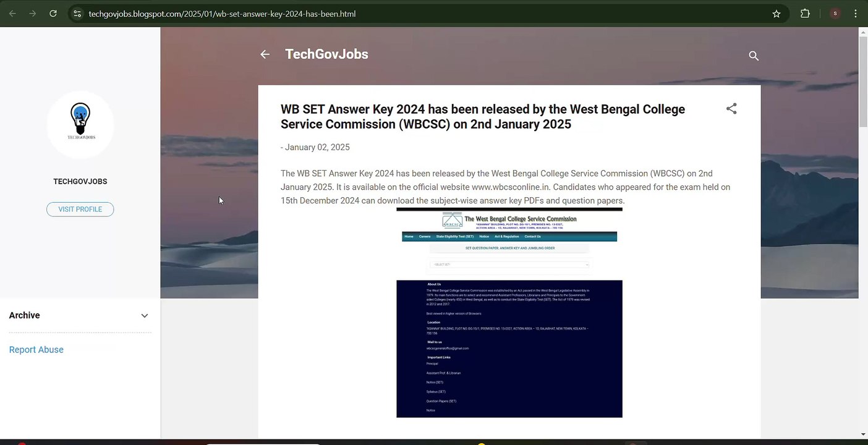Click the WB SET Answer Key post title
This screenshot has width=868, height=445.
(x=483, y=117)
